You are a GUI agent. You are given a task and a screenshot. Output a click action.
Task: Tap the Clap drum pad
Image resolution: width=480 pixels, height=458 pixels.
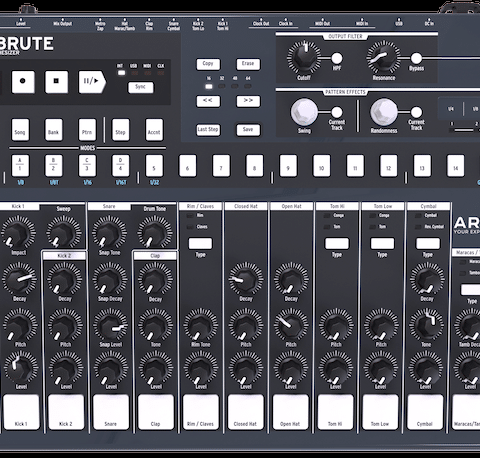156,412
